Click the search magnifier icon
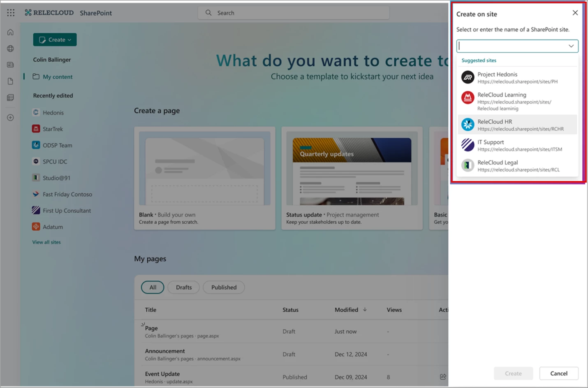The image size is (588, 388). (x=208, y=13)
